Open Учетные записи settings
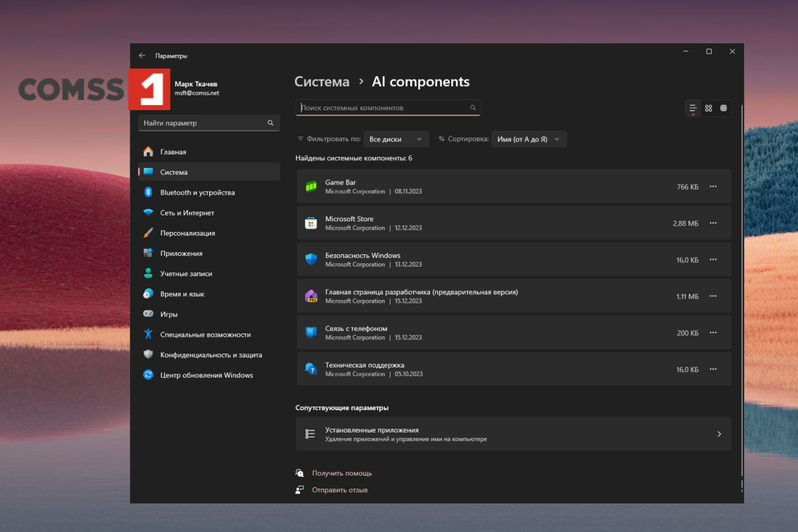Screen dimensions: 798x532 pyautogui.click(x=209, y=274)
